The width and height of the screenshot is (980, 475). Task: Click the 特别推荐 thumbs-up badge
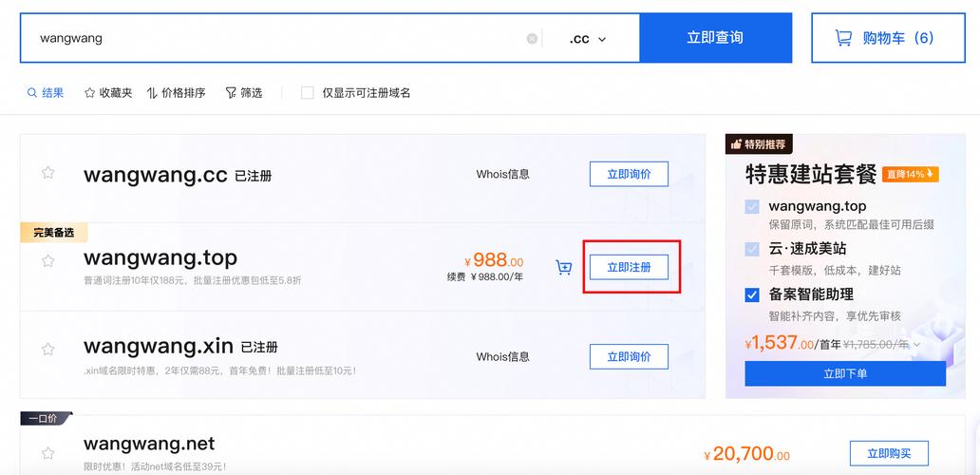point(757,144)
